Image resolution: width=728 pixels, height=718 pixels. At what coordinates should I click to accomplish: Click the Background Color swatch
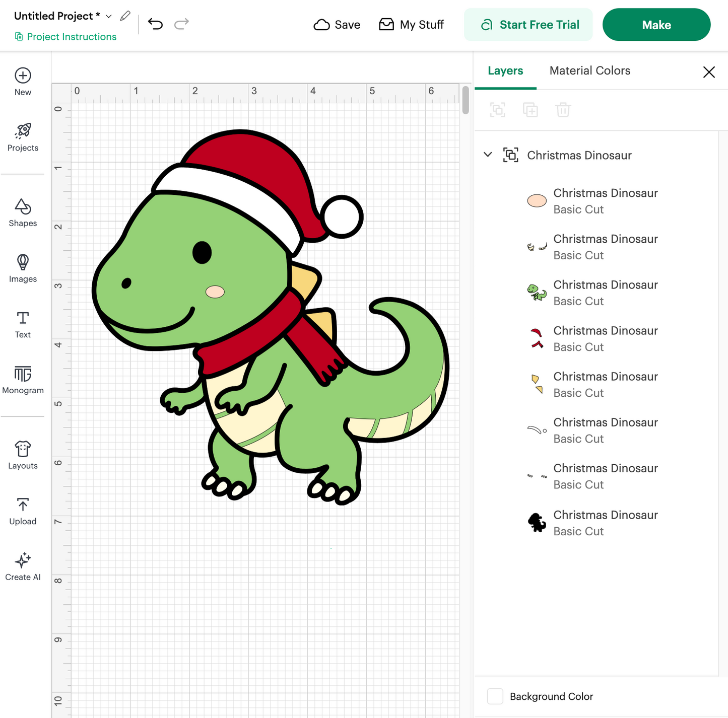[495, 696]
